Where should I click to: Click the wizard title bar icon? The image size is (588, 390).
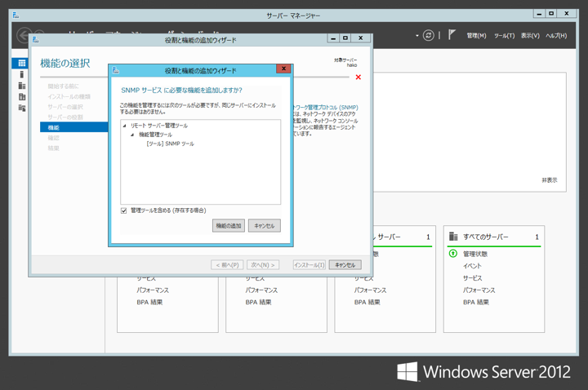[36, 40]
